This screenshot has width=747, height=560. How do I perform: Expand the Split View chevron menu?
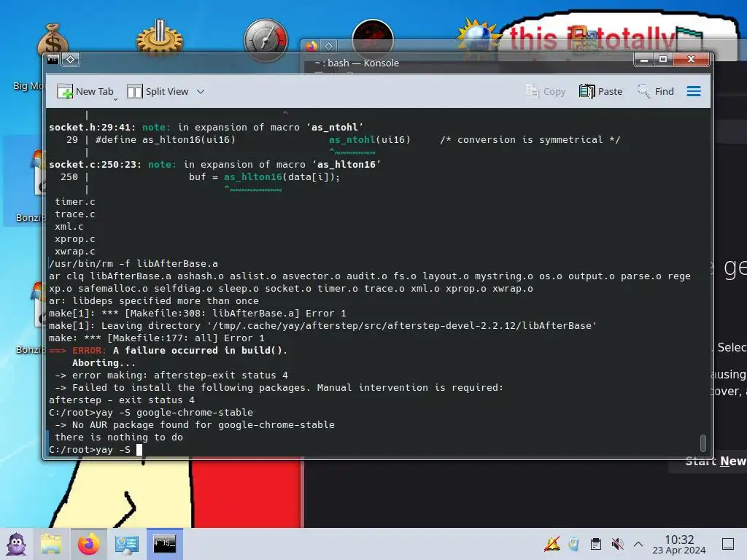(x=201, y=91)
